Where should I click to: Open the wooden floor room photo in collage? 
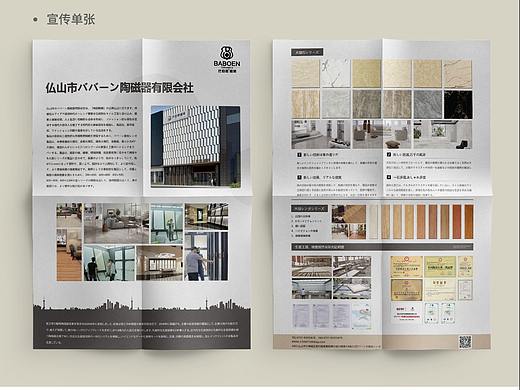pyautogui.click(x=69, y=254)
